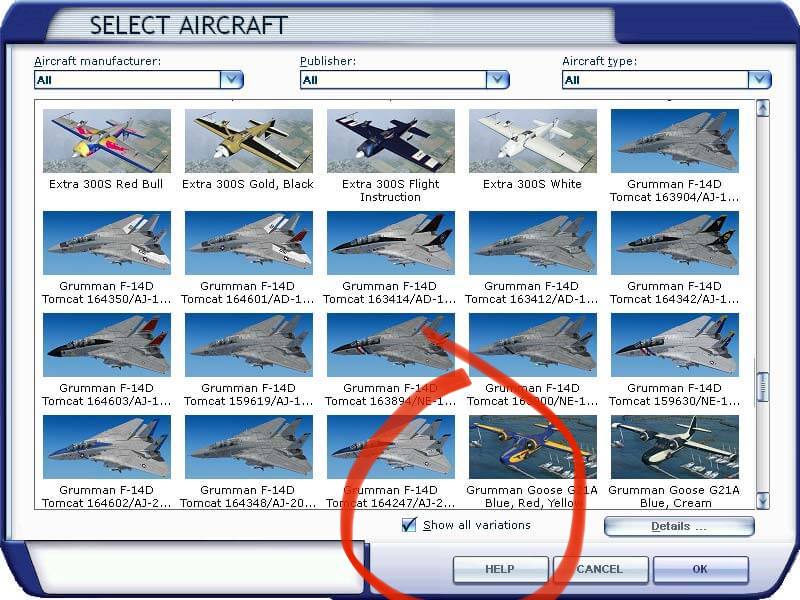Select the Extra 300S Gold, Black aircraft
This screenshot has width=800, height=600.
click(x=248, y=141)
